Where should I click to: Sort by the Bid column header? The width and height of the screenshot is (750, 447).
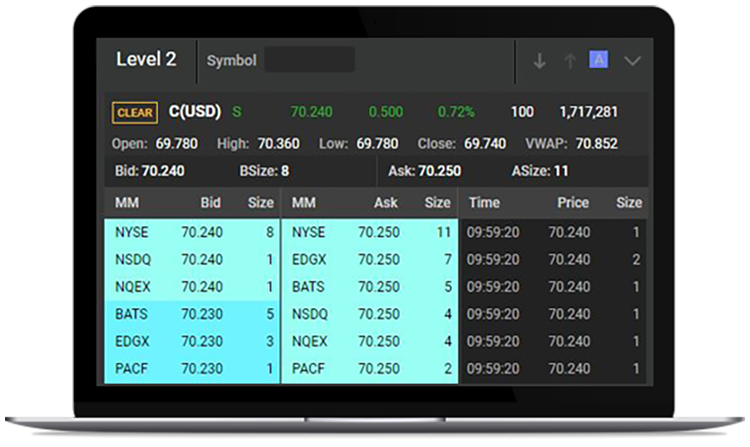click(210, 203)
